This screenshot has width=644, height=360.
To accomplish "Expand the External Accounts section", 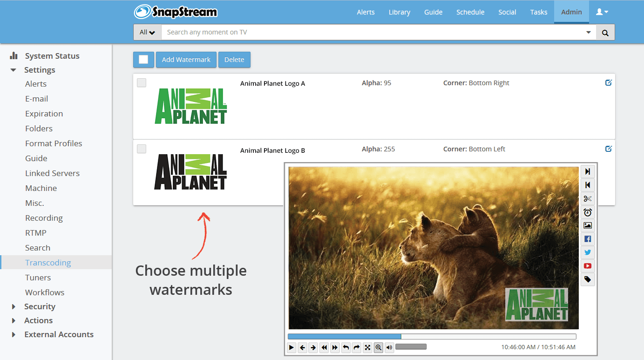I will point(14,334).
